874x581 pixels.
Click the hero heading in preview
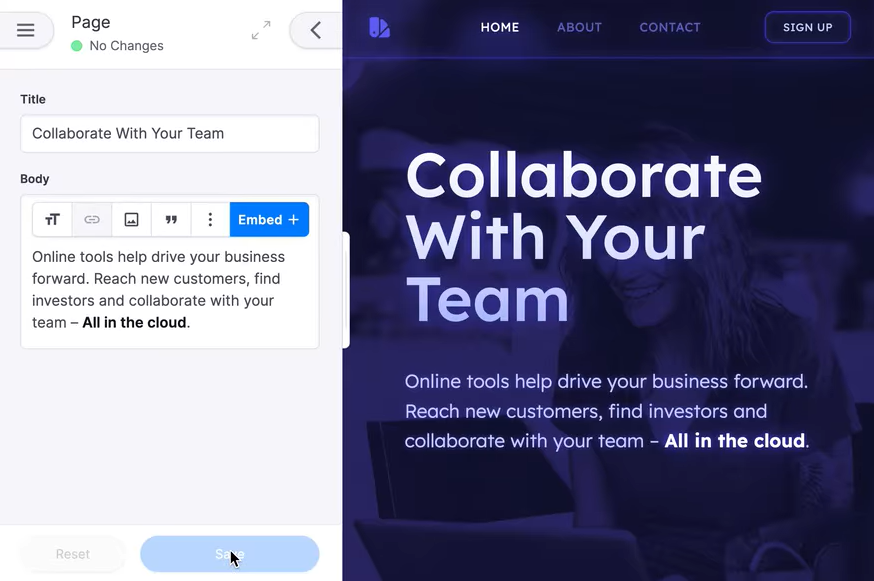[584, 237]
